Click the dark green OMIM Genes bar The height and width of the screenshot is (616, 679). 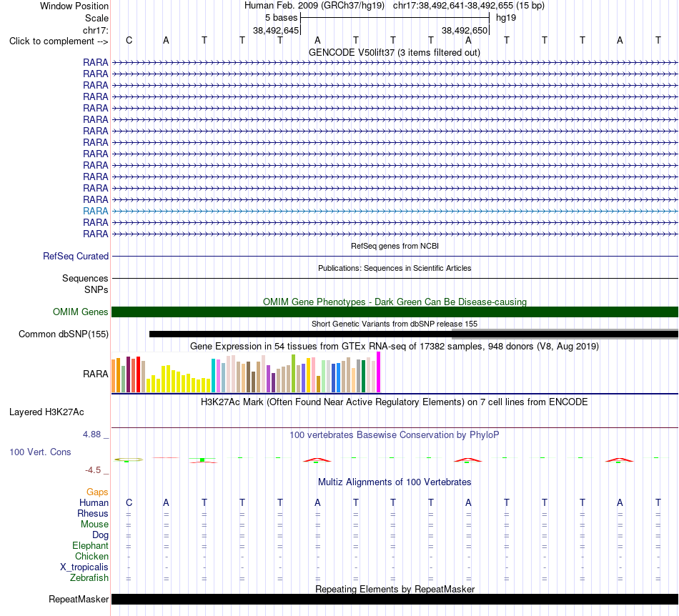pyautogui.click(x=395, y=312)
